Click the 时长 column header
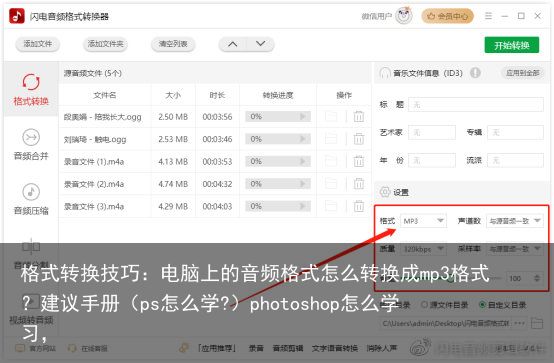The width and height of the screenshot is (554, 363). pyautogui.click(x=217, y=95)
